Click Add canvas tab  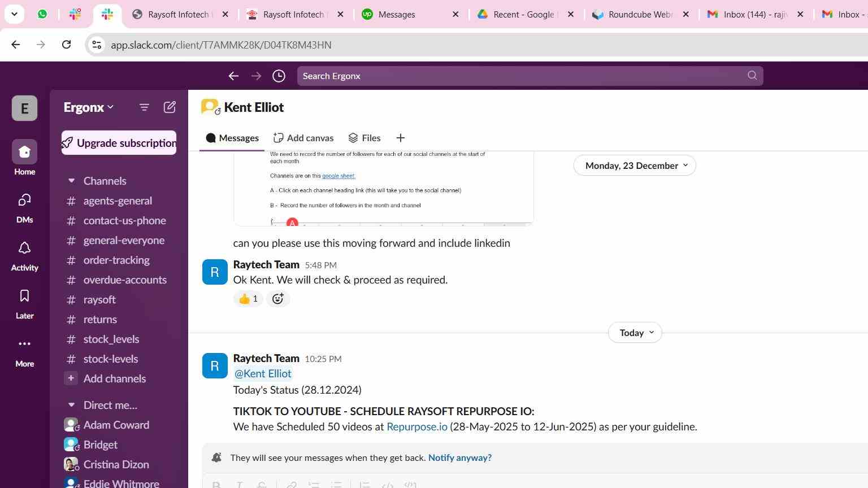(303, 138)
